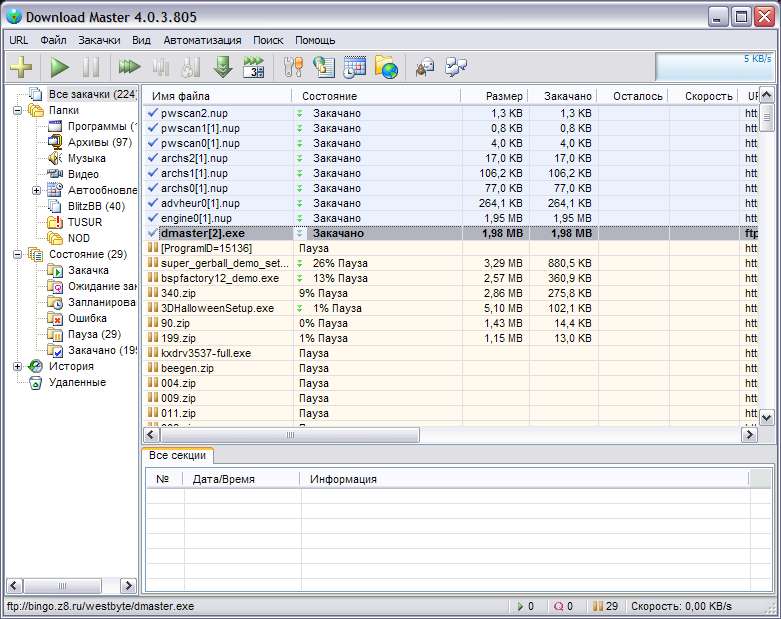Screen dimensions: 781x619
Task: Select the bspfactory12_demo.exe row
Action: tap(451, 278)
